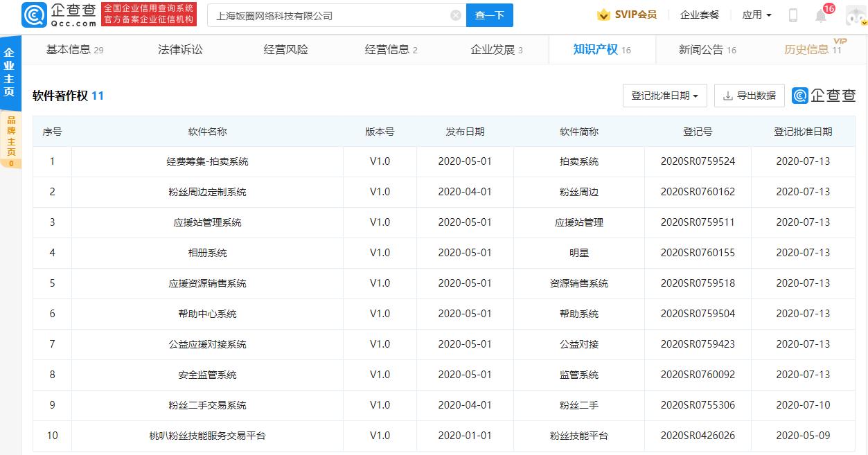This screenshot has width=868, height=455.
Task: Open notifications via the bell icon
Action: (820, 16)
